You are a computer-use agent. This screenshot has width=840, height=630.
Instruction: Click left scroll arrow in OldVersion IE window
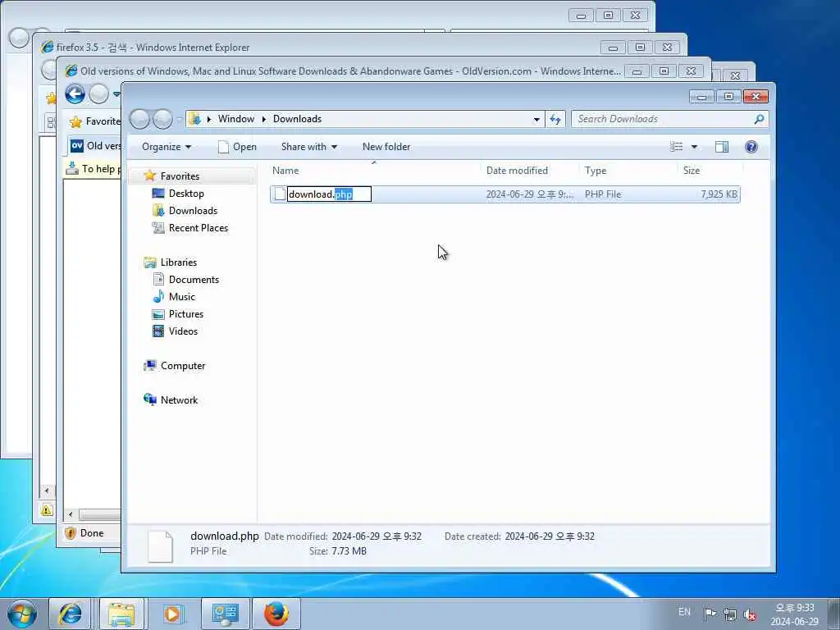point(71,514)
